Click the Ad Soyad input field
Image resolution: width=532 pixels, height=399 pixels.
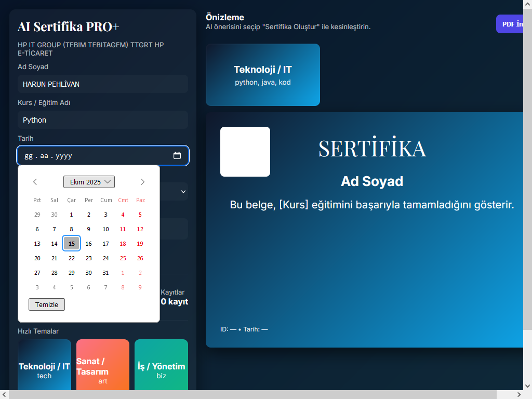tap(103, 84)
